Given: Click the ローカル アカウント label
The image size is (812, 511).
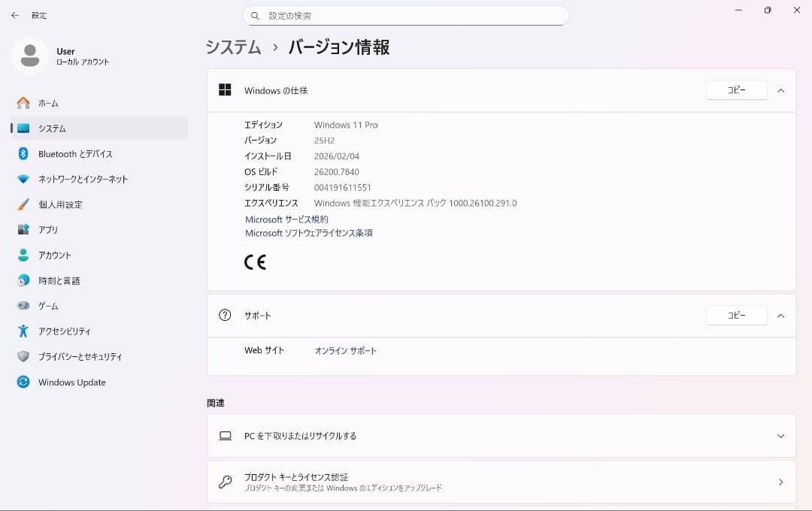Looking at the screenshot, I should [x=83, y=62].
